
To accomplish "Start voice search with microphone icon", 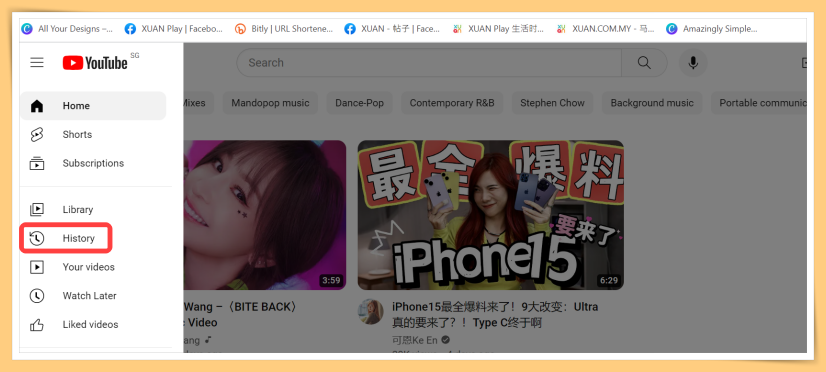I will click(x=693, y=63).
